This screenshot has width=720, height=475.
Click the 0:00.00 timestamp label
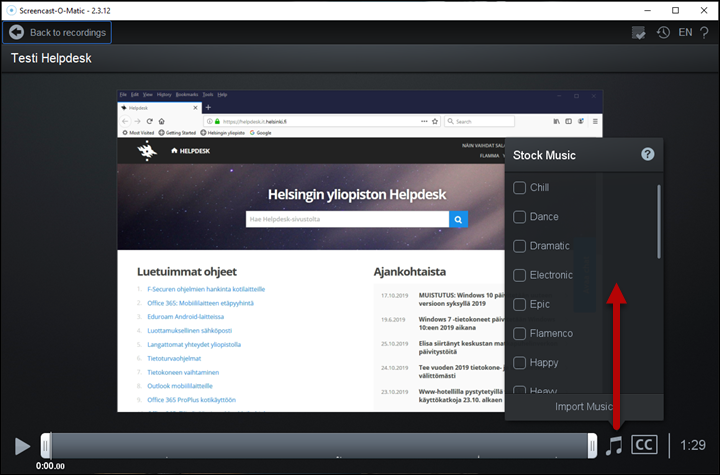[50, 466]
